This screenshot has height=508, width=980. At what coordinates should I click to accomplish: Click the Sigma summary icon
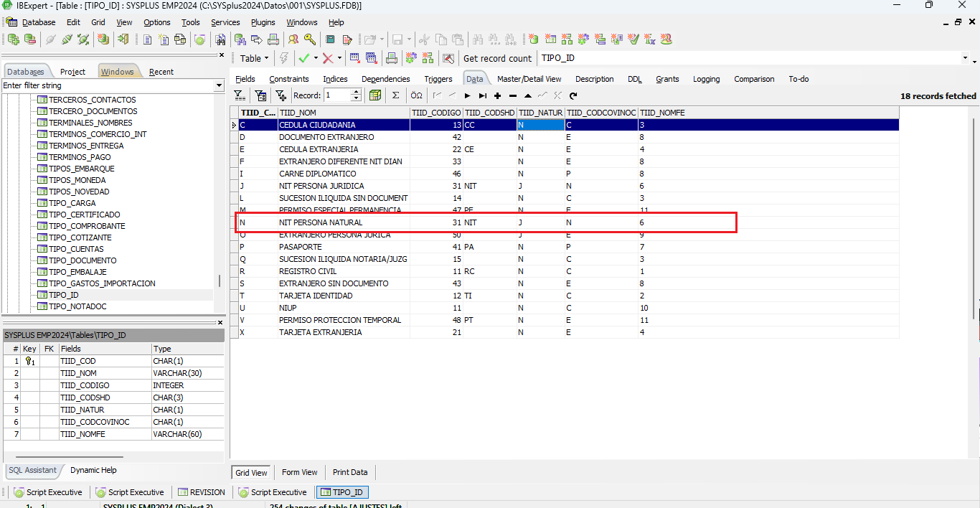click(395, 95)
